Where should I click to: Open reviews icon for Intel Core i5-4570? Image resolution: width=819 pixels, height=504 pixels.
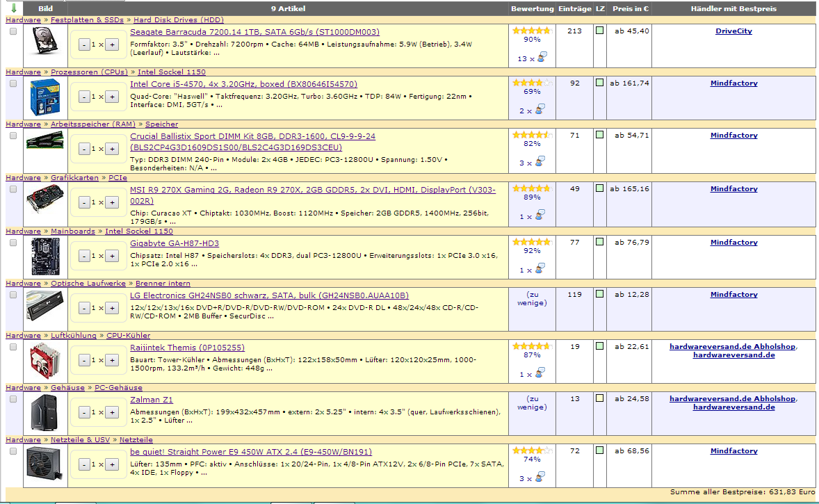point(541,108)
